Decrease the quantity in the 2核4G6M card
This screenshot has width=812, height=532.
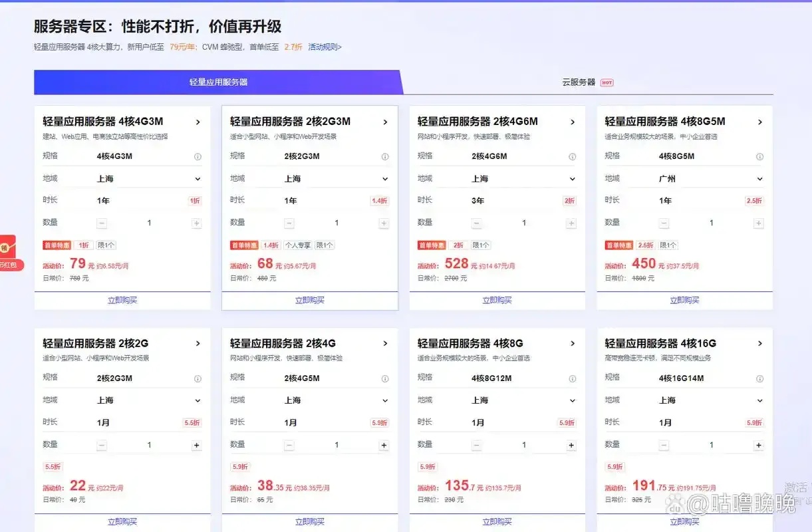[477, 223]
